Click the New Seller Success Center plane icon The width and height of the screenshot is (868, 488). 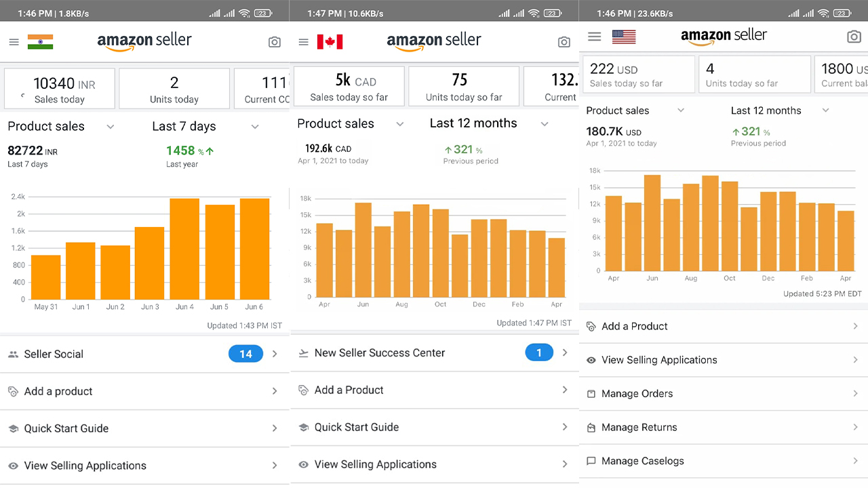[303, 352]
